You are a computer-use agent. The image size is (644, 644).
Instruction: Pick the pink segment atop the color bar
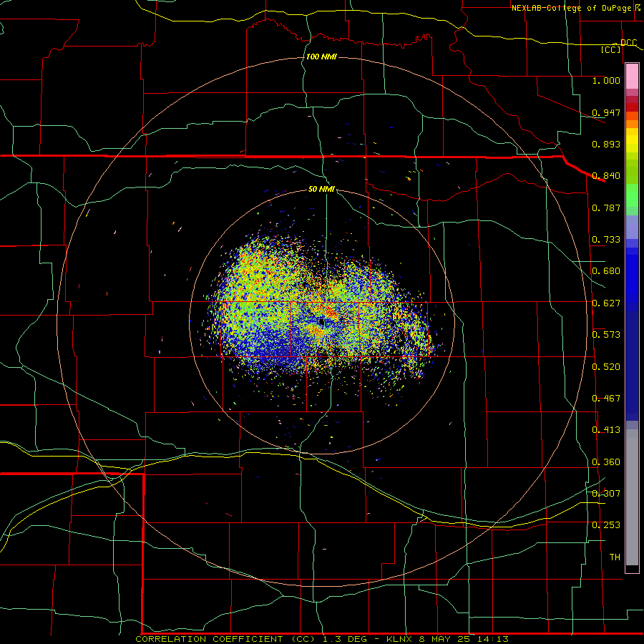(632, 77)
